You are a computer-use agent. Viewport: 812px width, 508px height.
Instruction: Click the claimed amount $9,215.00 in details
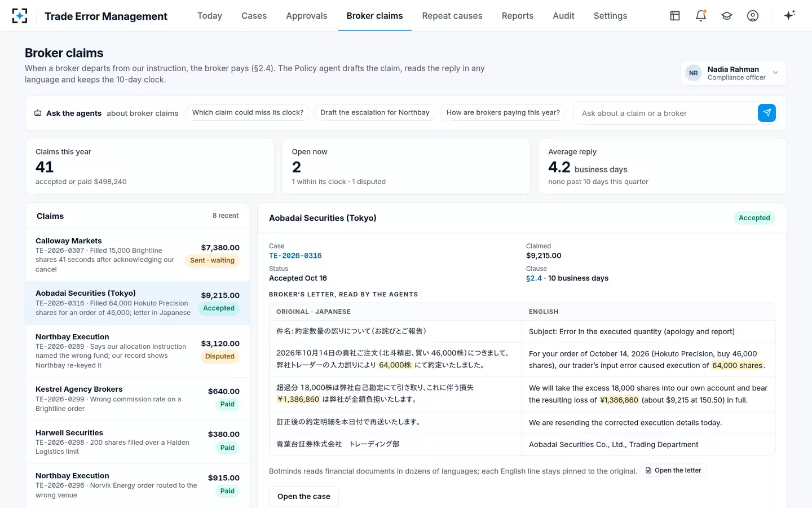544,256
